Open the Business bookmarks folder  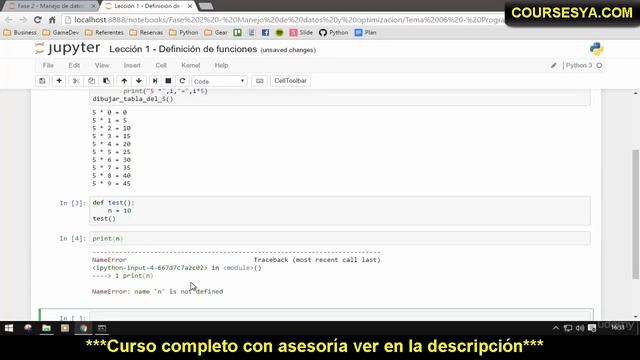pyautogui.click(x=20, y=33)
